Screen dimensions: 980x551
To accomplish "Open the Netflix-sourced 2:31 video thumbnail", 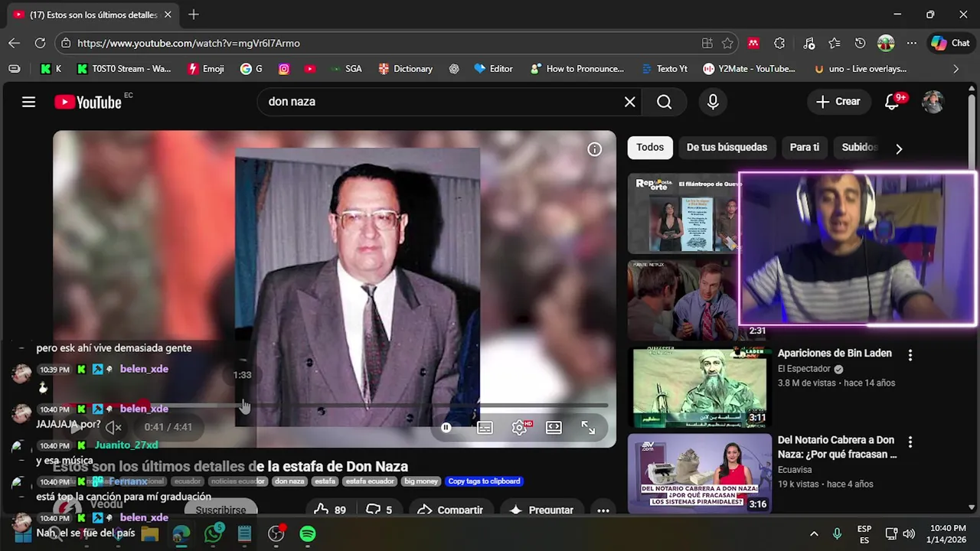I will 683,300.
